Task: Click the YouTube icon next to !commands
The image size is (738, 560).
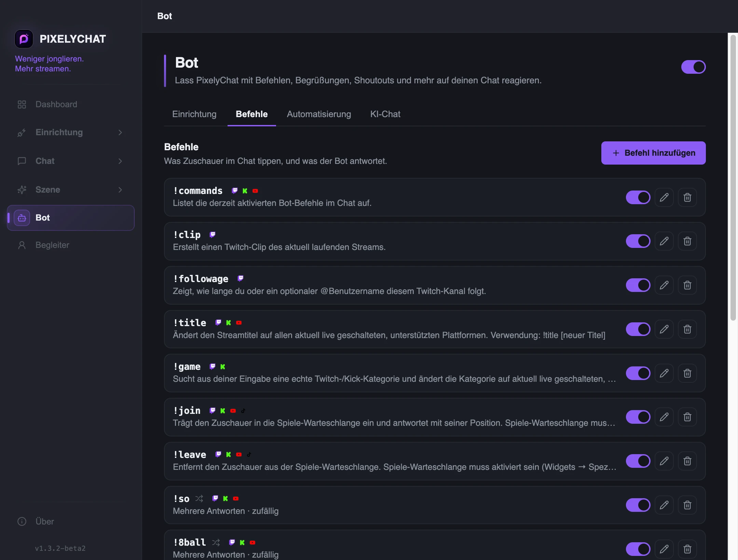Action: [255, 191]
